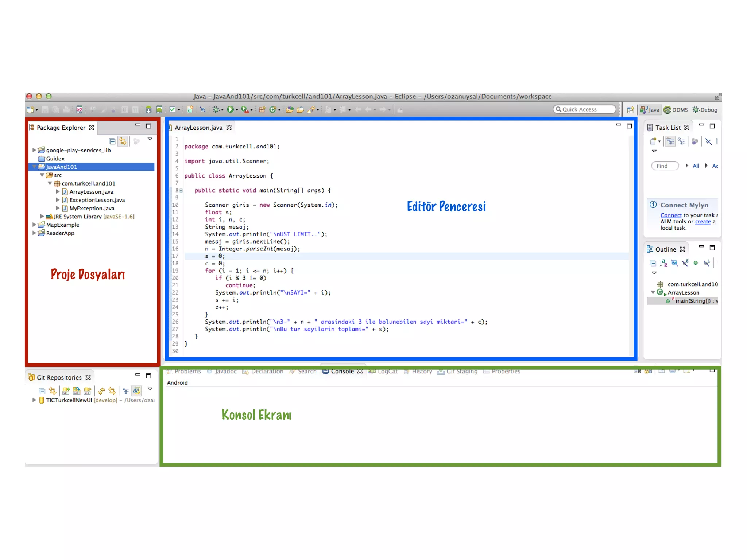Click the Debug bug icon

click(216, 109)
